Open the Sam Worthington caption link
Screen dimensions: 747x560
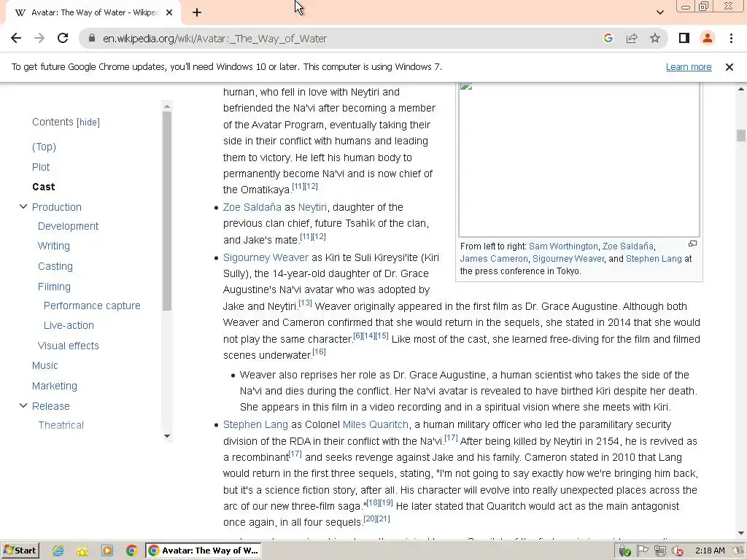pyautogui.click(x=563, y=246)
